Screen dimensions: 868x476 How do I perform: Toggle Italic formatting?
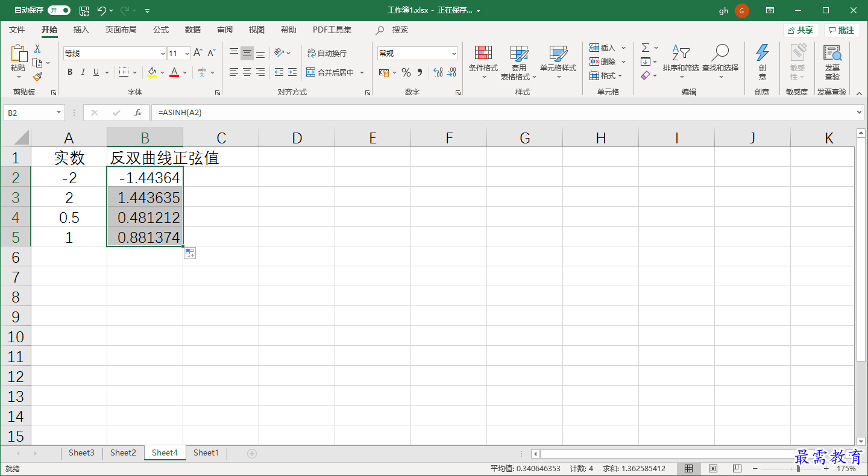83,72
